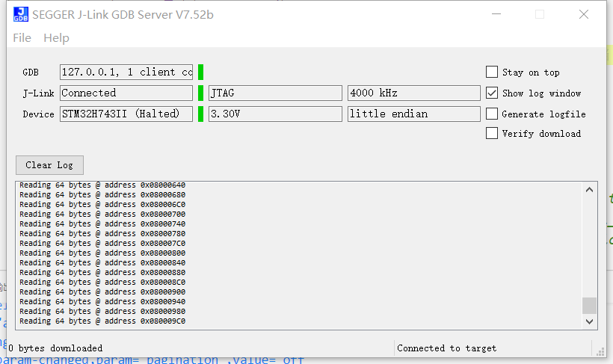Image resolution: width=613 pixels, height=364 pixels.
Task: Click the log scrollbar thumb
Action: coord(590,306)
